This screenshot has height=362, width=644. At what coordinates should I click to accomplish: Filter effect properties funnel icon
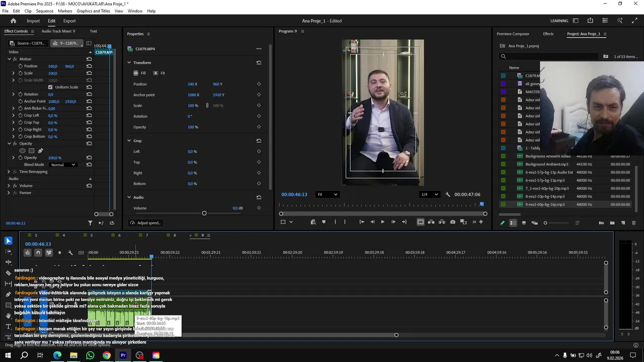pyautogui.click(x=91, y=223)
